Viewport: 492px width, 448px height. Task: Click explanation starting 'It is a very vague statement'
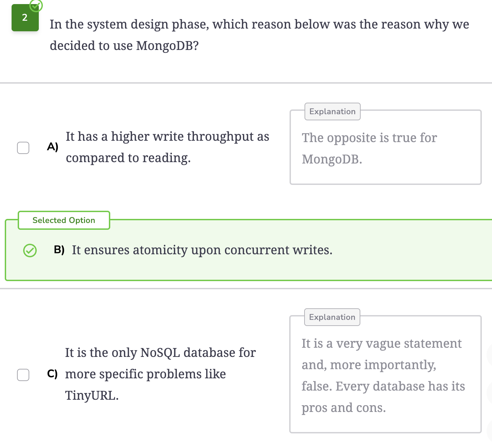[383, 376]
